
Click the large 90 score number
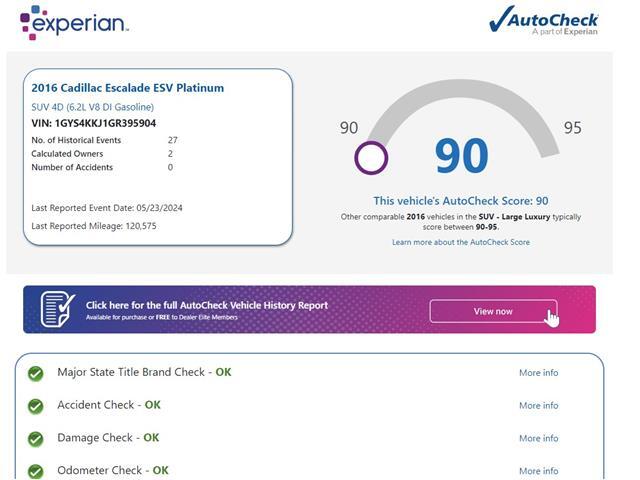[461, 156]
